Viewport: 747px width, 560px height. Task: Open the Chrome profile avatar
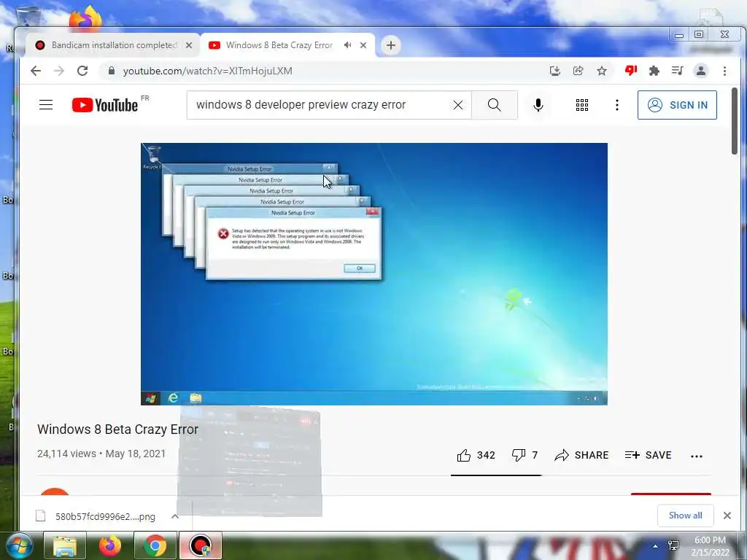pyautogui.click(x=701, y=71)
